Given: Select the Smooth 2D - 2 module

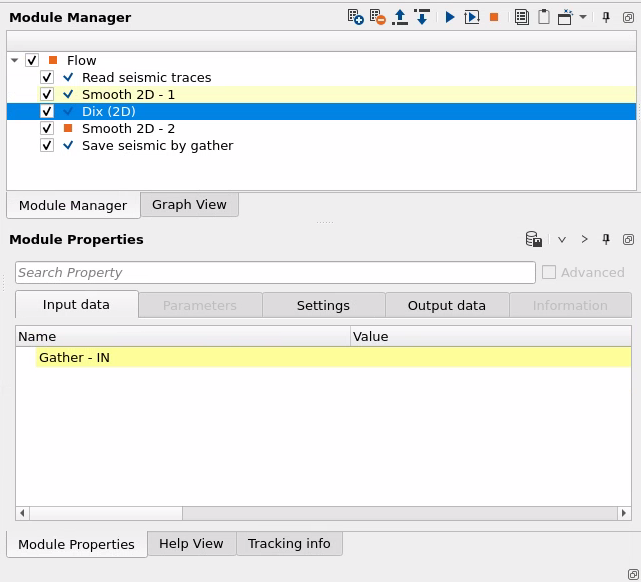Looking at the screenshot, I should pyautogui.click(x=128, y=129).
